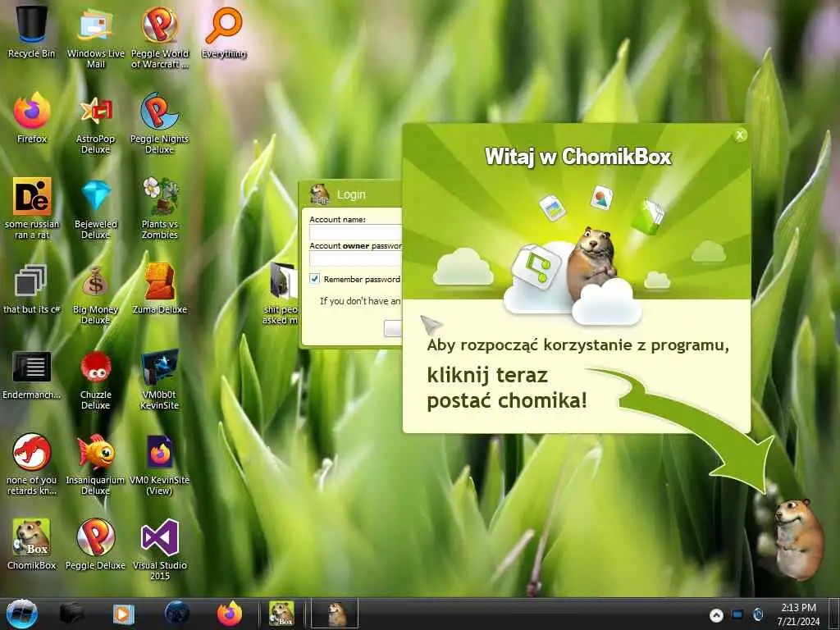Open Firefox from the taskbar
This screenshot has height=630, width=840.
(x=230, y=614)
